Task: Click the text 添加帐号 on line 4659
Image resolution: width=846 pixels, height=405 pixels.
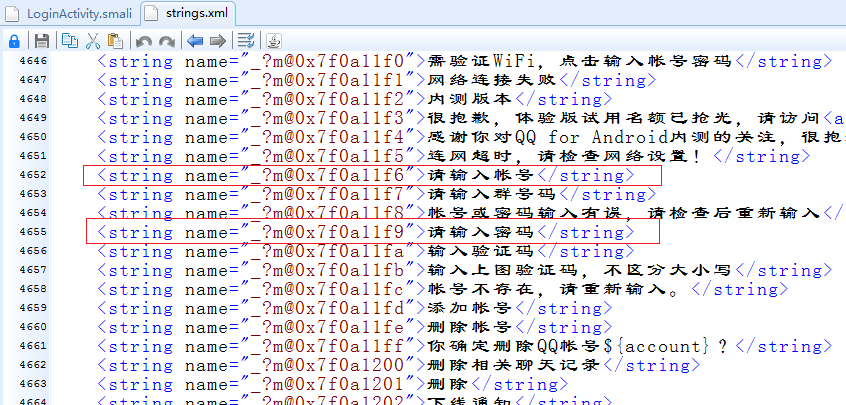Action: [x=470, y=308]
